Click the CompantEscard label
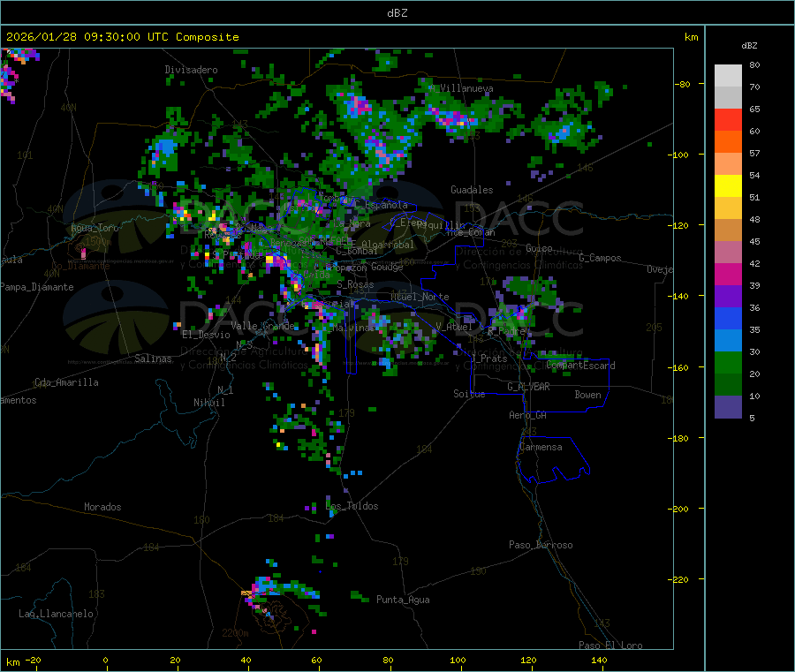Viewport: 795px width, 672px height. click(x=581, y=366)
